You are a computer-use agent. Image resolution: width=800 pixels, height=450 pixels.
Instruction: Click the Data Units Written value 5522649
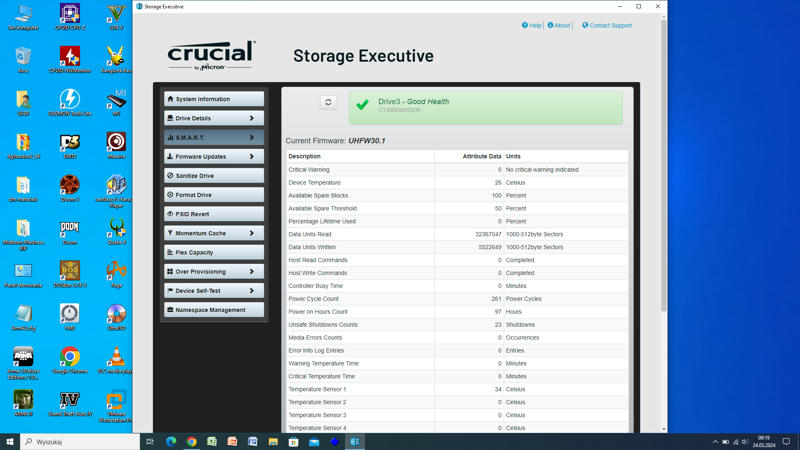[490, 247]
